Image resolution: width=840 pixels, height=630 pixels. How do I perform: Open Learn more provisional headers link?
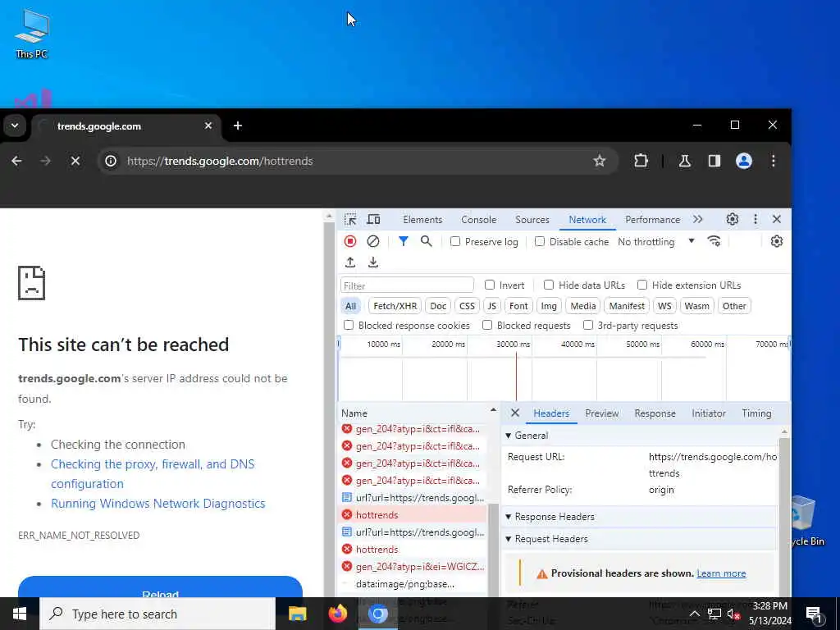click(x=721, y=573)
